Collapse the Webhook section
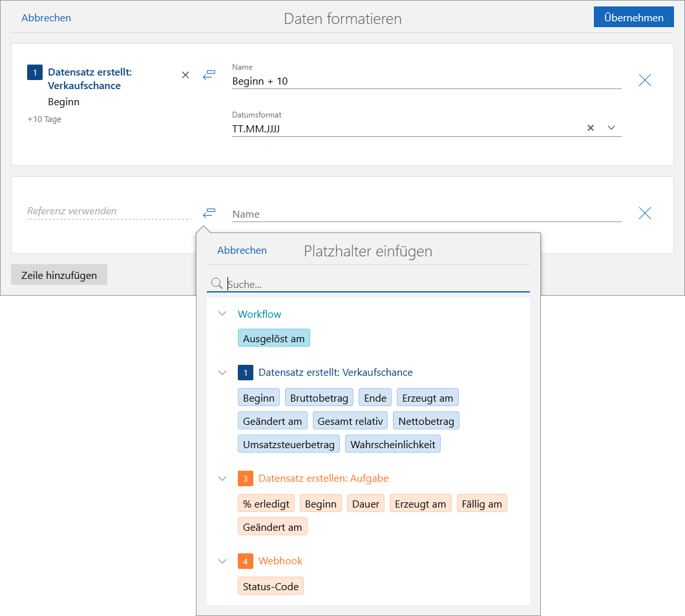This screenshot has width=685, height=616. (x=222, y=561)
